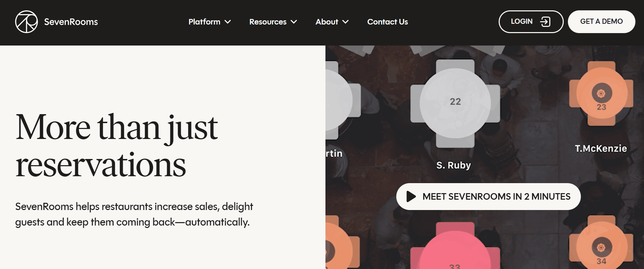Screen dimensions: 644x269
Task: Click the T.McKenzie guest label
Action: (601, 148)
